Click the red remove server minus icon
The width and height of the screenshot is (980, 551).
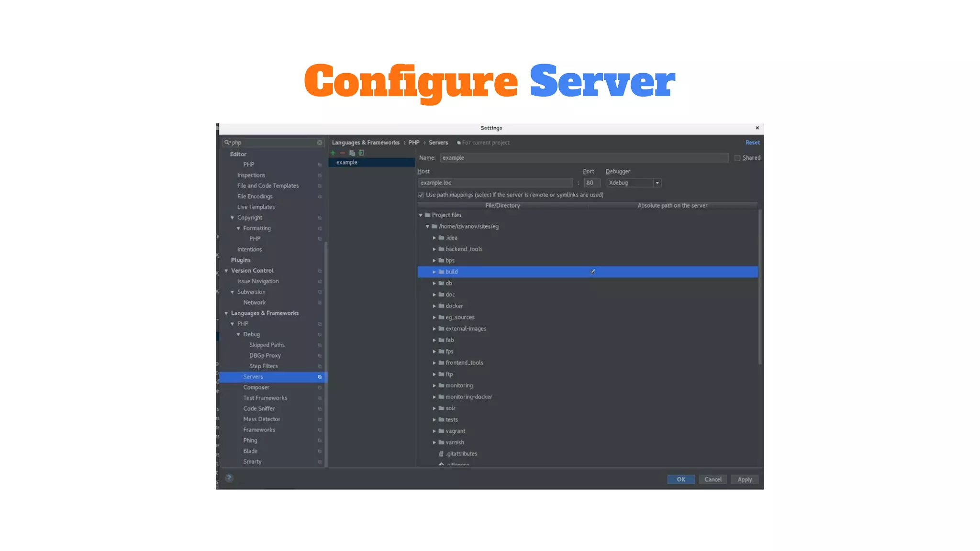(342, 153)
